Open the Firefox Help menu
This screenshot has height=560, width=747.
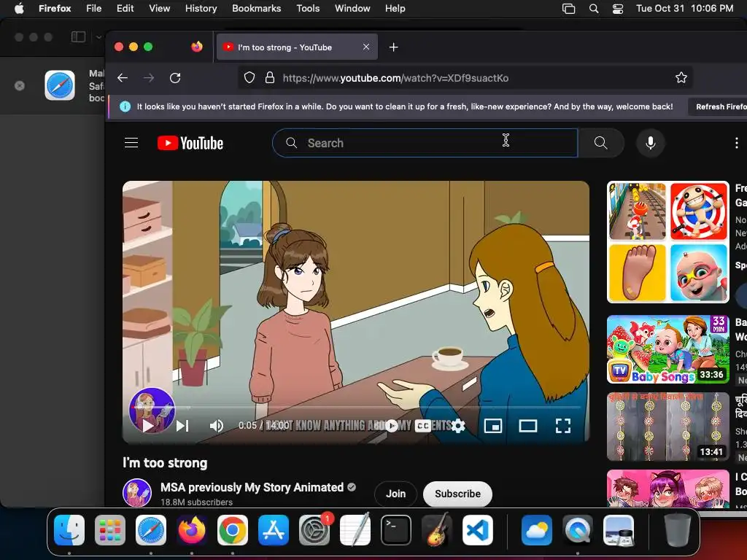395,8
